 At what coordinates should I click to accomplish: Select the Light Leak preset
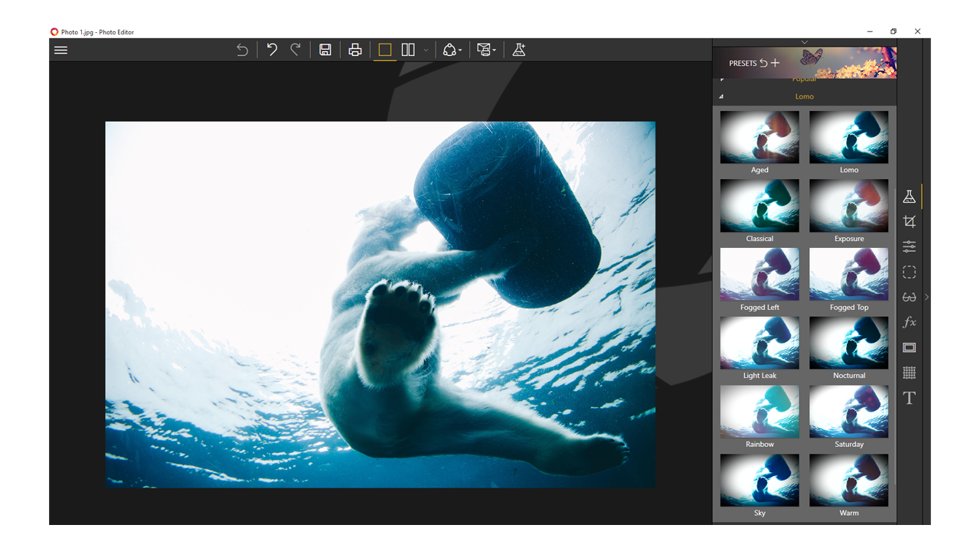pos(759,343)
